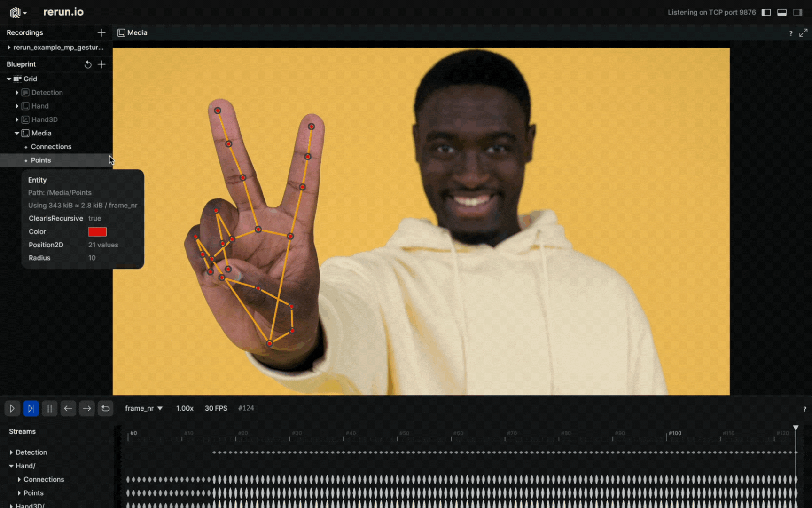
Task: Click the rerun.io title
Action: pyautogui.click(x=63, y=12)
